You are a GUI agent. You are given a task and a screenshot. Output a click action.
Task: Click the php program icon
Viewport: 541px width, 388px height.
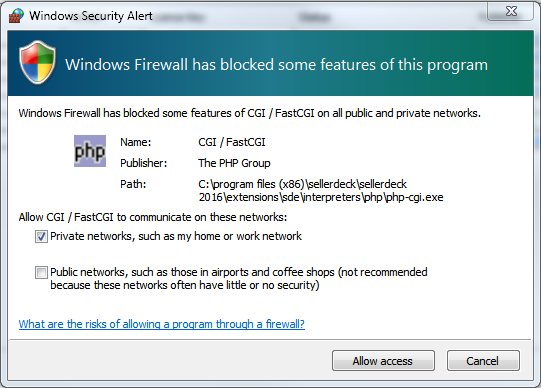click(90, 151)
